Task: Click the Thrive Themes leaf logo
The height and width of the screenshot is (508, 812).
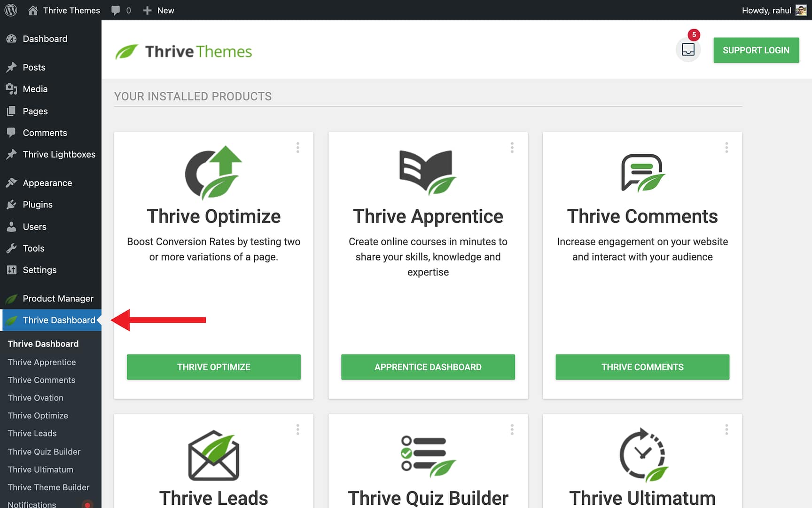Action: click(x=126, y=51)
